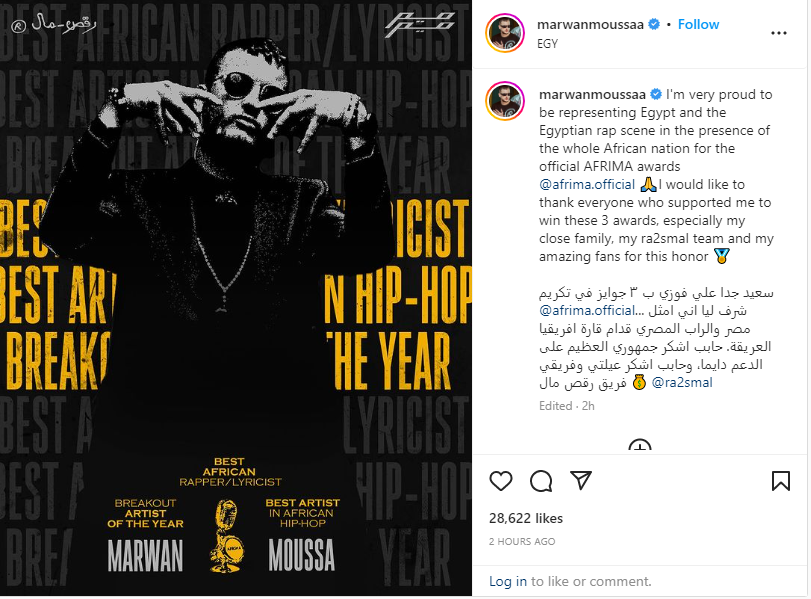Open comments via the speech bubble icon

tap(541, 481)
